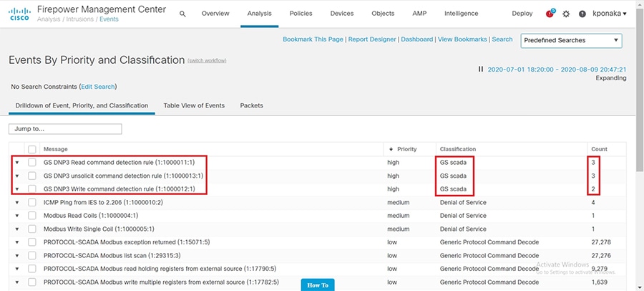This screenshot has height=291, width=644.
Task: Open the View Bookmarks link
Action: click(462, 39)
